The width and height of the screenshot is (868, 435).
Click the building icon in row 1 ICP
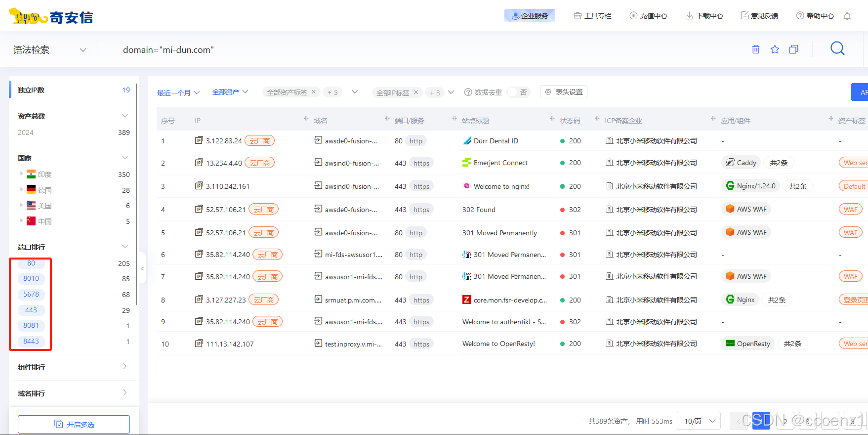610,140
